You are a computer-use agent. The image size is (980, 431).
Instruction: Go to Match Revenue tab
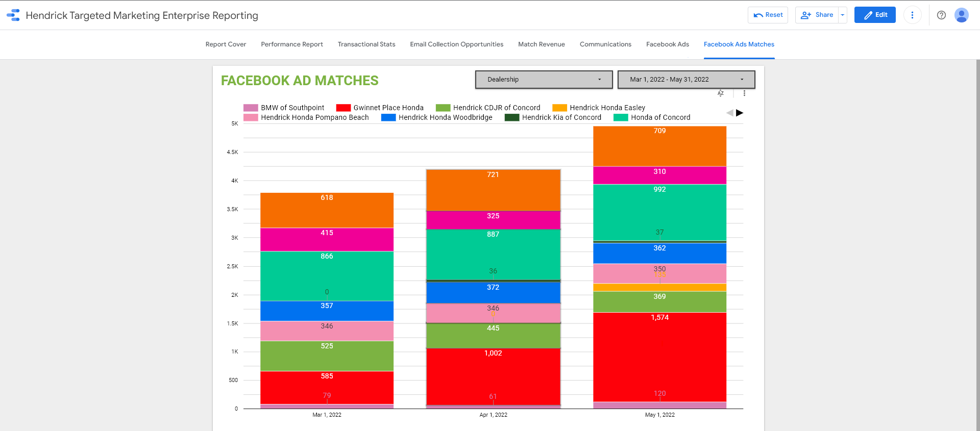coord(542,44)
